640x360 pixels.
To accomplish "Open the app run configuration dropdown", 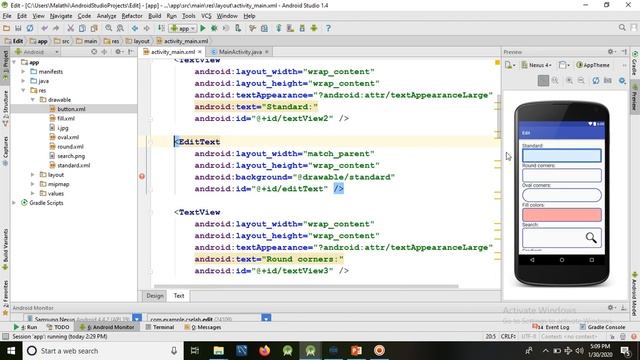I will pyautogui.click(x=183, y=28).
